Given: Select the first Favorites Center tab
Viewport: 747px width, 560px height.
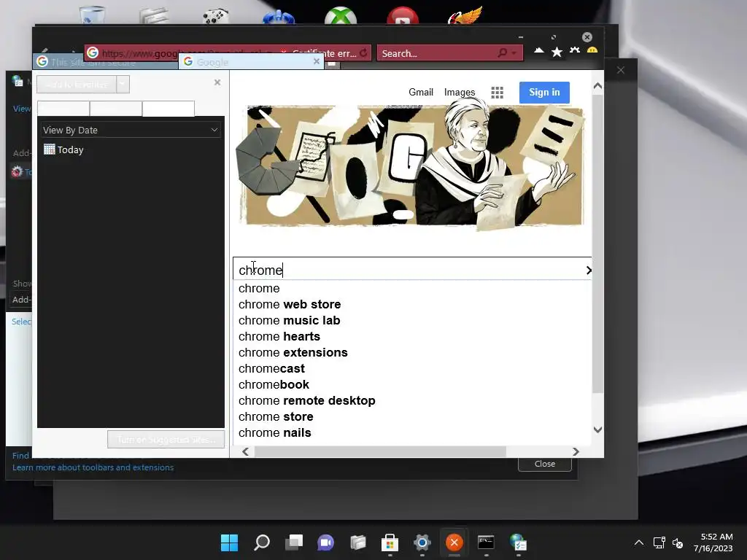Looking at the screenshot, I should (63, 109).
